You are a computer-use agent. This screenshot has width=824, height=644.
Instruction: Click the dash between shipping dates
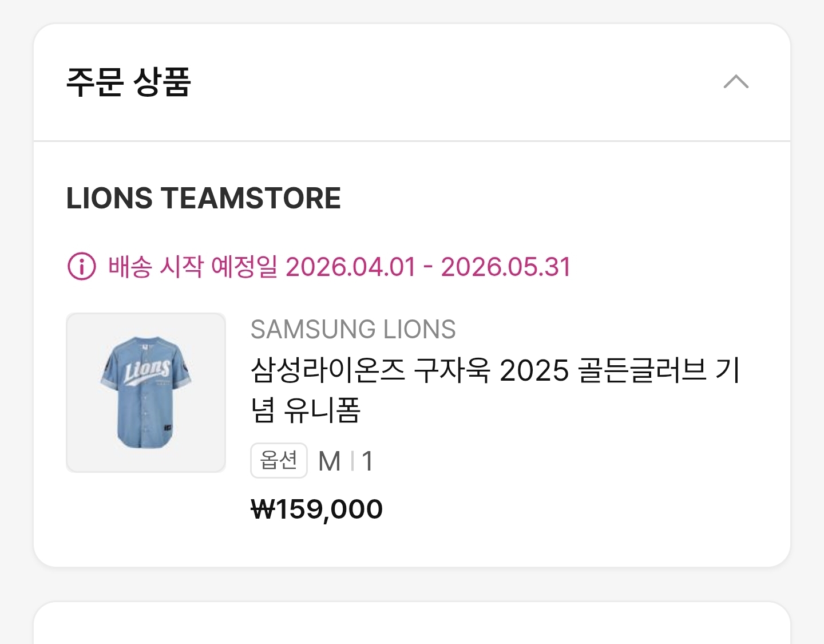pos(428,267)
